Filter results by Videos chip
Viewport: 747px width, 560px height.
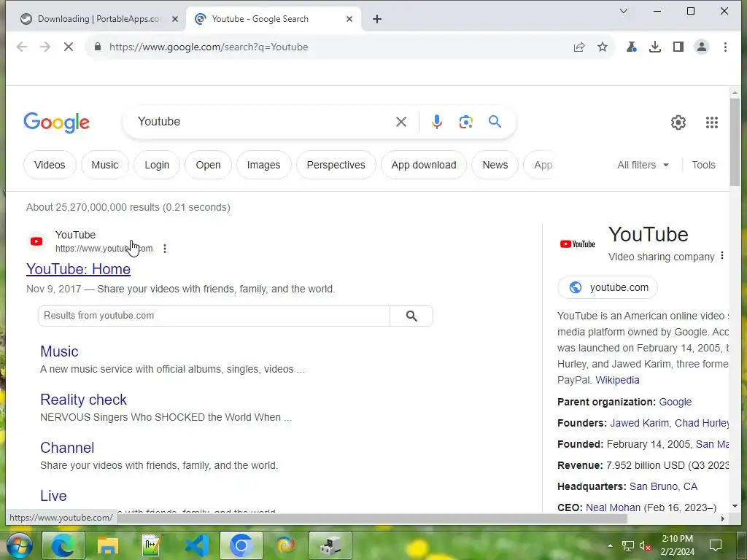[50, 165]
